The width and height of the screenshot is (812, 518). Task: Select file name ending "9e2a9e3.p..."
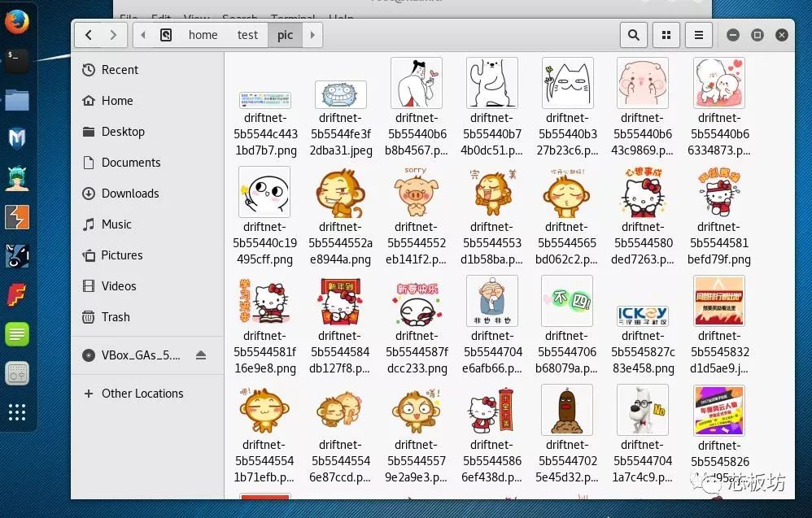pyautogui.click(x=416, y=461)
